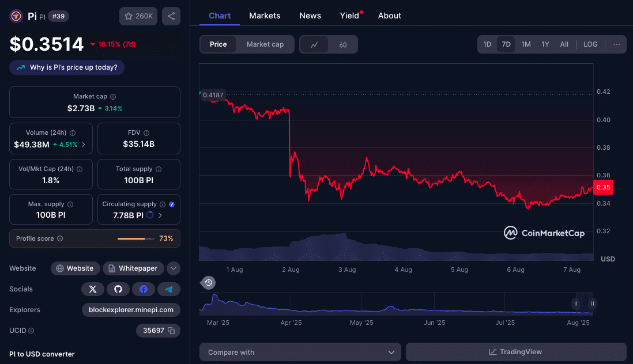
Task: Click the UCID info icon
Action: click(31, 331)
